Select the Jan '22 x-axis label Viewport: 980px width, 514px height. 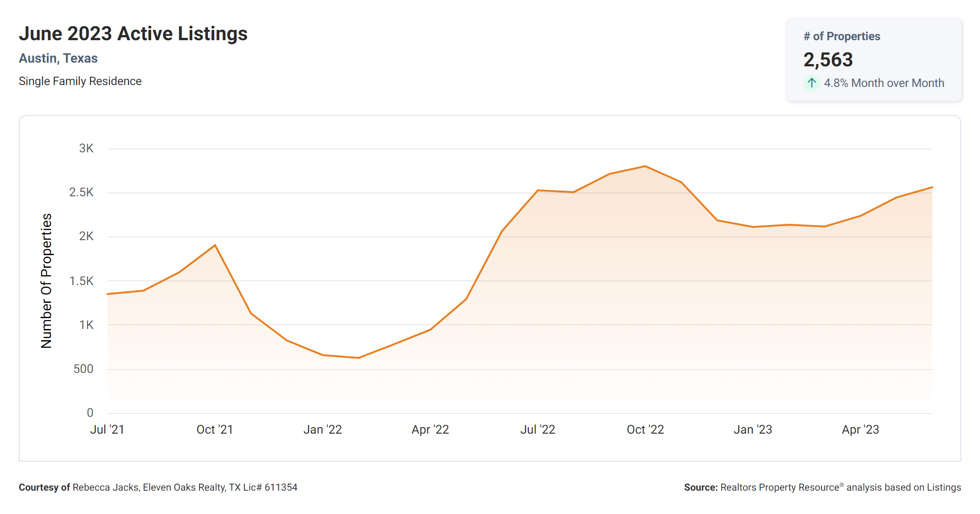pos(323,429)
